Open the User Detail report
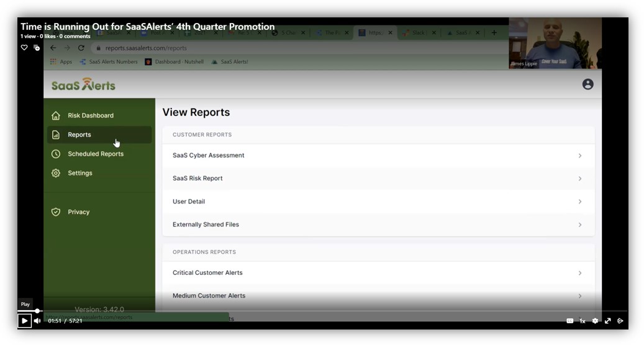 (378, 202)
